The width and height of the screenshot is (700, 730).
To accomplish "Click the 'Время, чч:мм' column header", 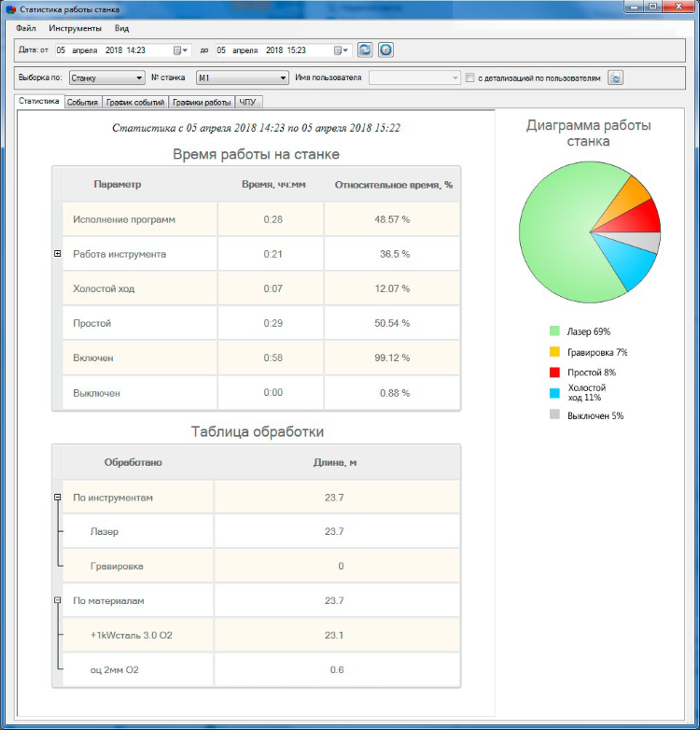I will [273, 184].
